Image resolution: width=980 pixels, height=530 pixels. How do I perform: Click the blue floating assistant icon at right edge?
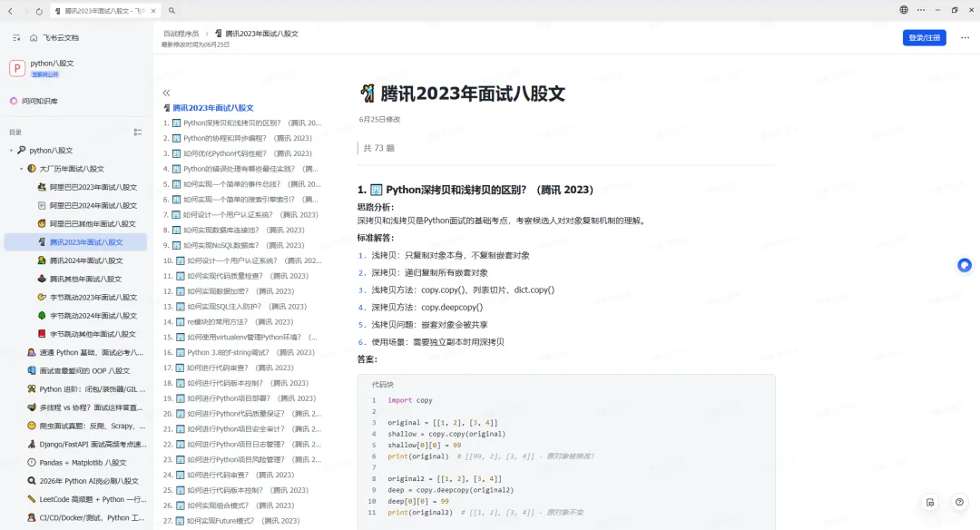[x=965, y=266]
